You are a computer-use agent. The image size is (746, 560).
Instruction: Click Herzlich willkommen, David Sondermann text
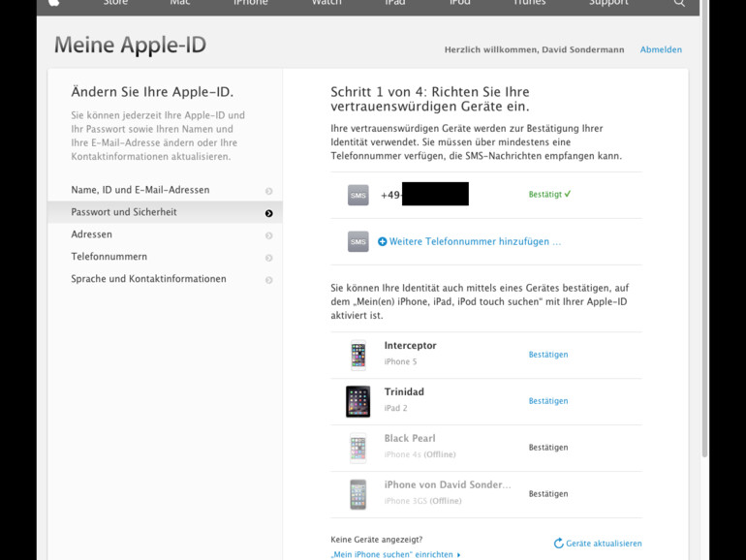(x=534, y=49)
